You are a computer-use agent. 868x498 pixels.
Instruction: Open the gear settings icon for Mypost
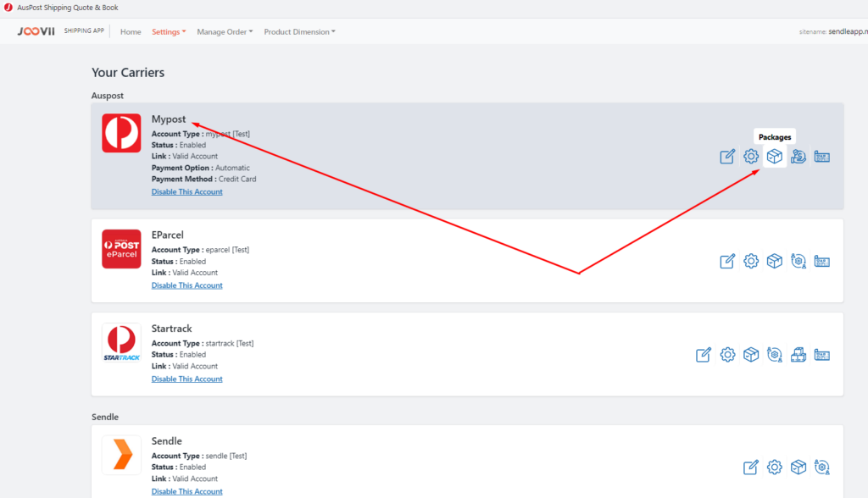point(751,157)
